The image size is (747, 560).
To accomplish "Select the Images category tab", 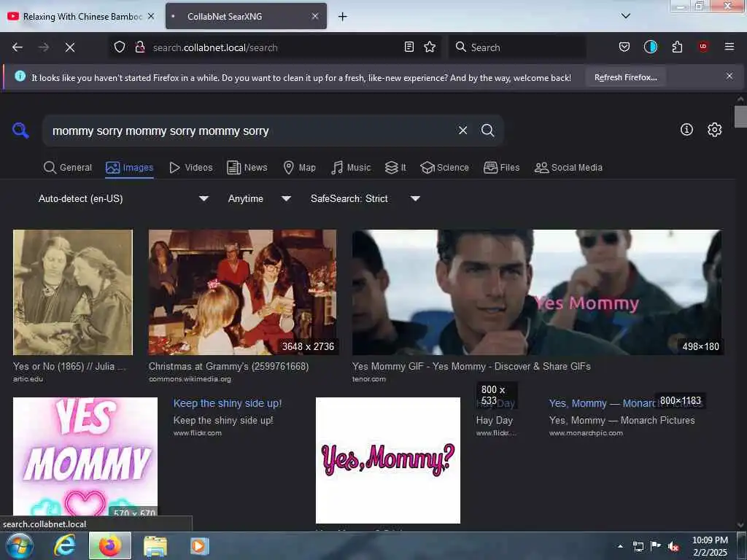I will click(130, 168).
